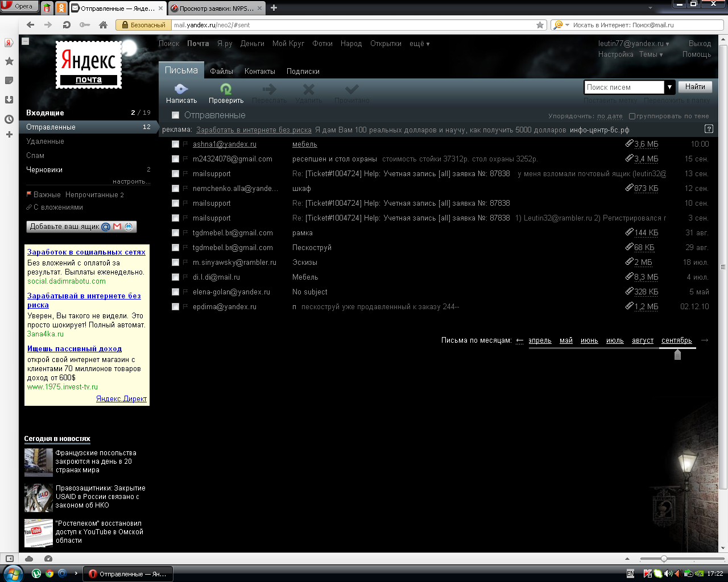This screenshot has height=582, width=728.
Task: Click the ad help question mark icon
Action: [709, 129]
